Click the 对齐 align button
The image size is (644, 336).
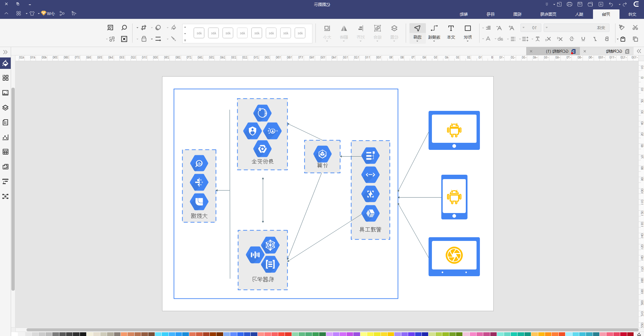361,32
